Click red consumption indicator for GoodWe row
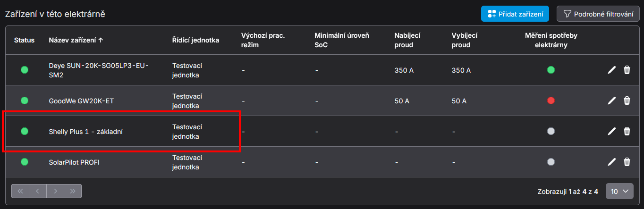 point(551,100)
